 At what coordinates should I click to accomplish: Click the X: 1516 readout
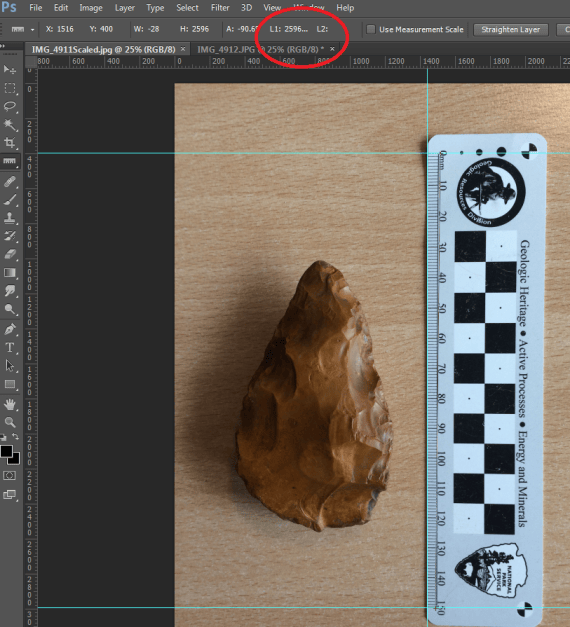[x=60, y=29]
